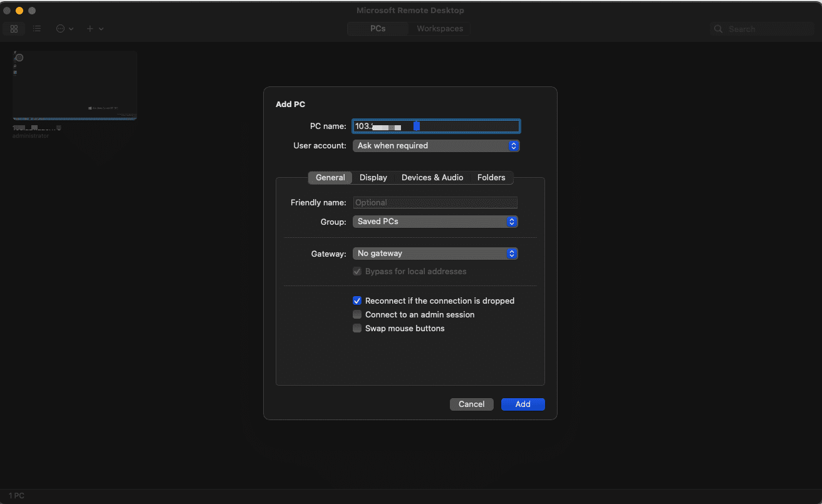Image resolution: width=822 pixels, height=504 pixels.
Task: Click the search magnifier icon
Action: click(x=719, y=29)
